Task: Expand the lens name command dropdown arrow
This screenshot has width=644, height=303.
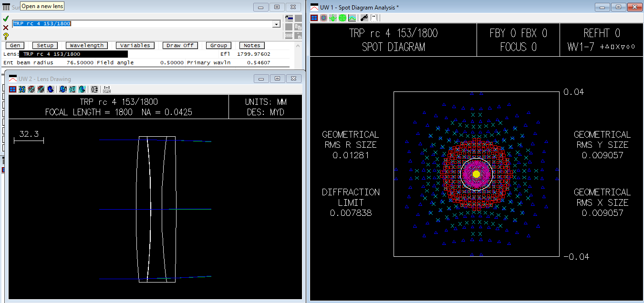Action: 276,24
